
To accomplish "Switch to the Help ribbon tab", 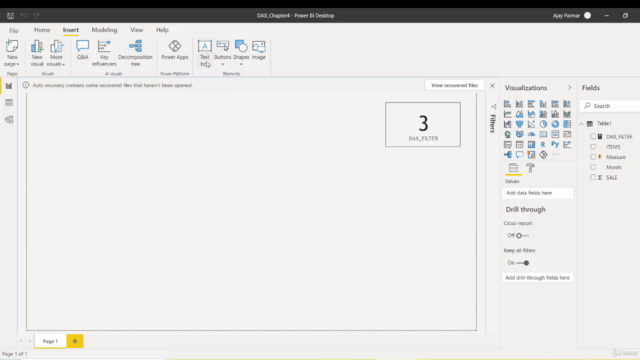I will (162, 30).
